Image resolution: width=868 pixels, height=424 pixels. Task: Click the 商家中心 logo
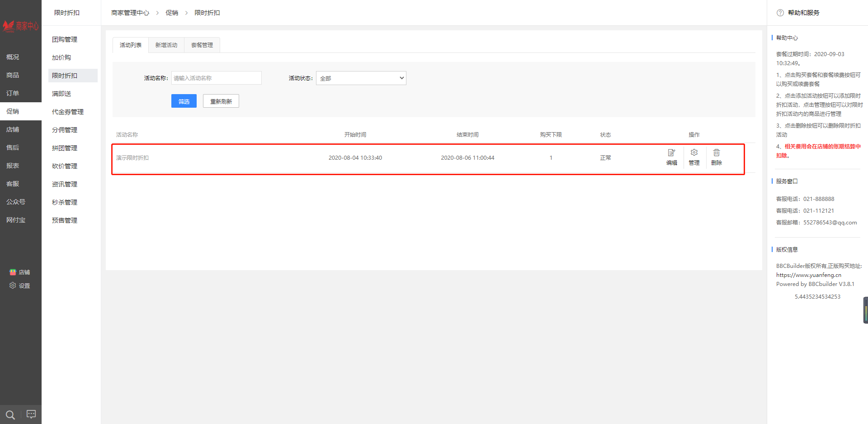tap(21, 26)
